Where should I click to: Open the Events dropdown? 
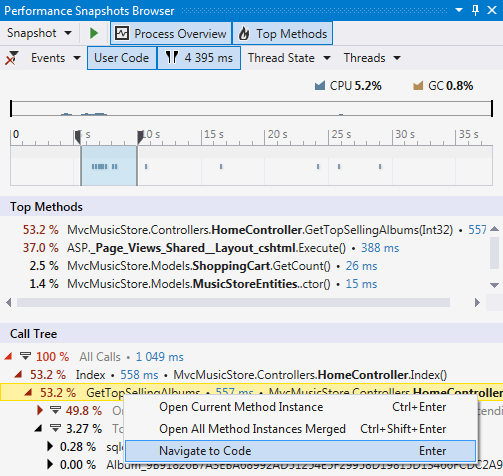click(55, 58)
